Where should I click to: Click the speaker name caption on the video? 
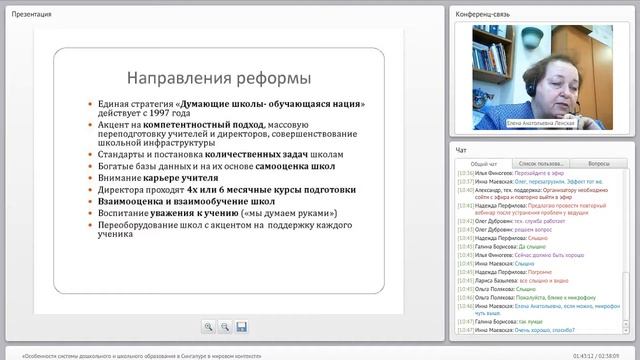[541, 123]
